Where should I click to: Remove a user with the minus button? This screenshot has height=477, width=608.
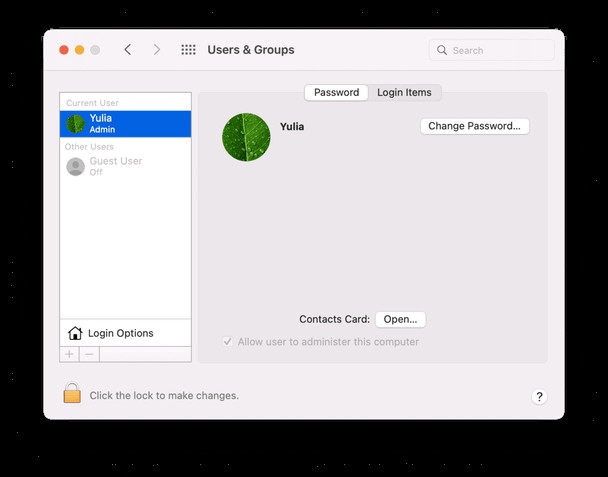point(90,354)
